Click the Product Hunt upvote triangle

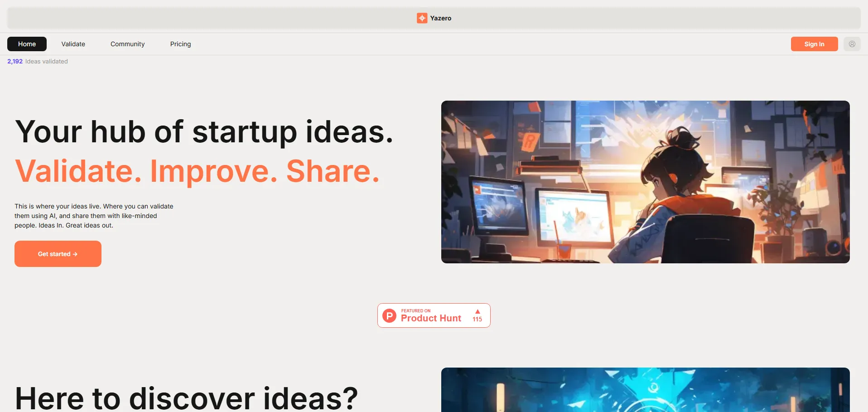click(x=477, y=311)
